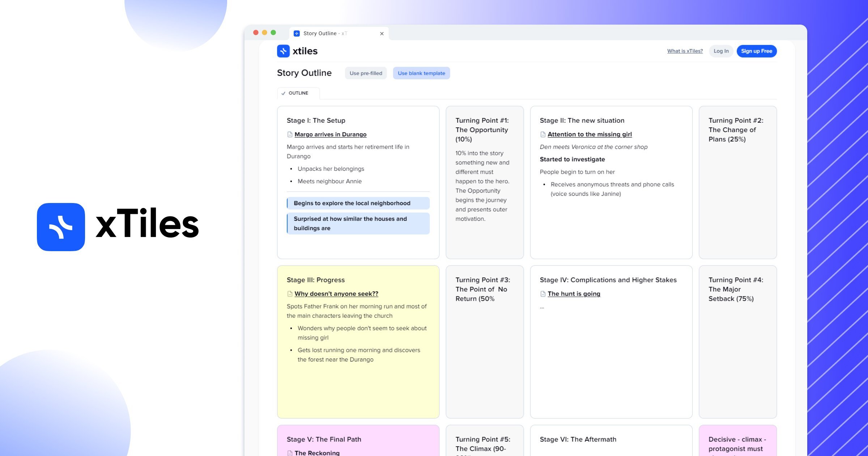Switch to the OUTLINE tab
Viewport: 868px width, 456px height.
298,93
